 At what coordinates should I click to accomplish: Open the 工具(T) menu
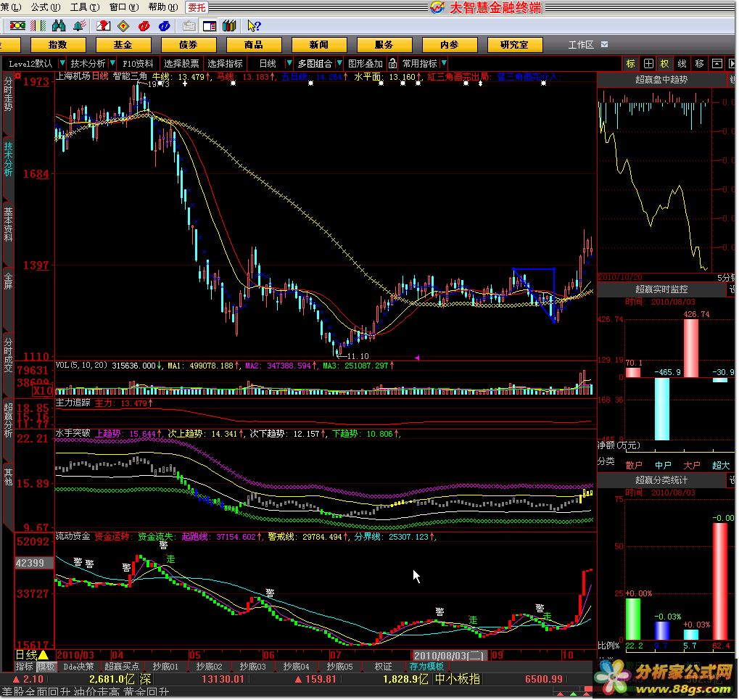click(85, 7)
